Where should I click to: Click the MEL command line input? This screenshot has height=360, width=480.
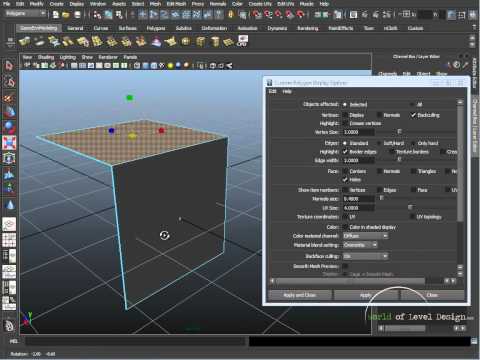click(x=136, y=341)
